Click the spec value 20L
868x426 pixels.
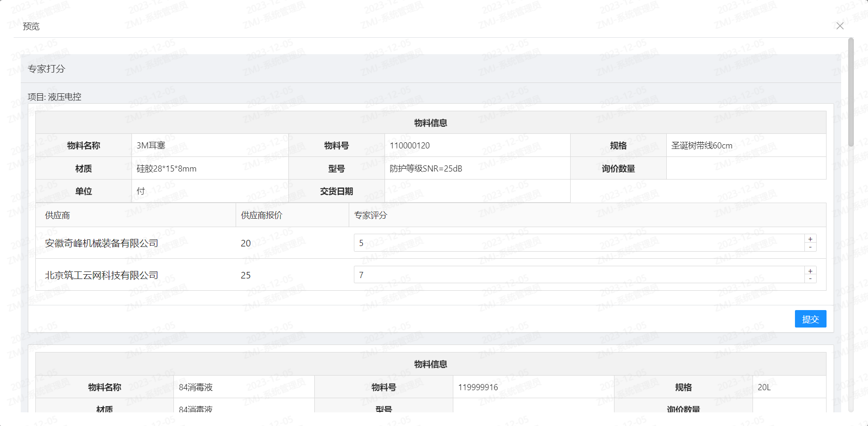(x=764, y=387)
